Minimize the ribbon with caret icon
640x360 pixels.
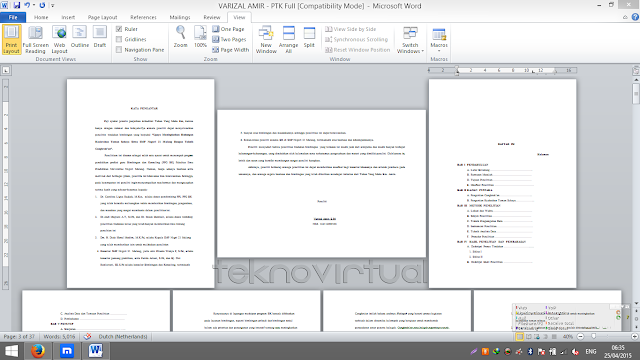pos(625,17)
